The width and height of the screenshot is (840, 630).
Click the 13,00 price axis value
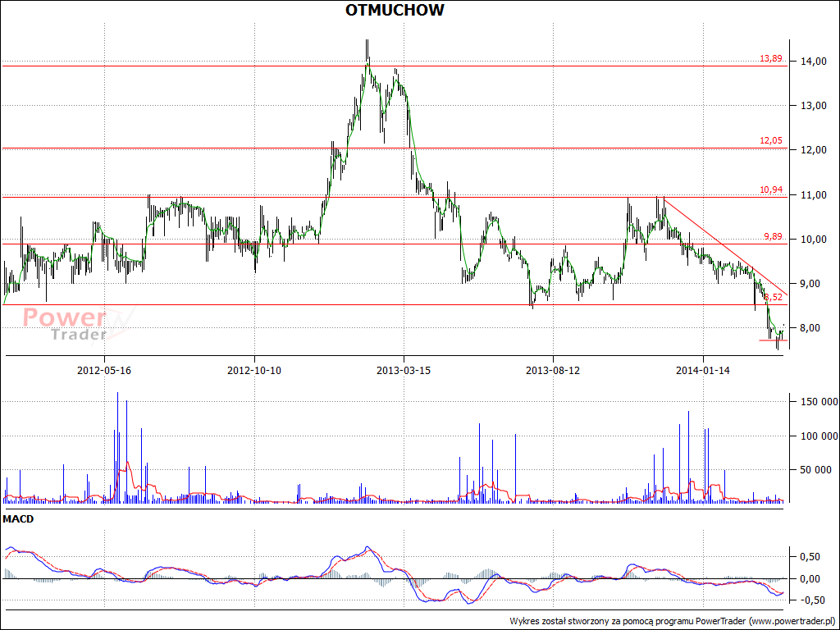tap(813, 106)
